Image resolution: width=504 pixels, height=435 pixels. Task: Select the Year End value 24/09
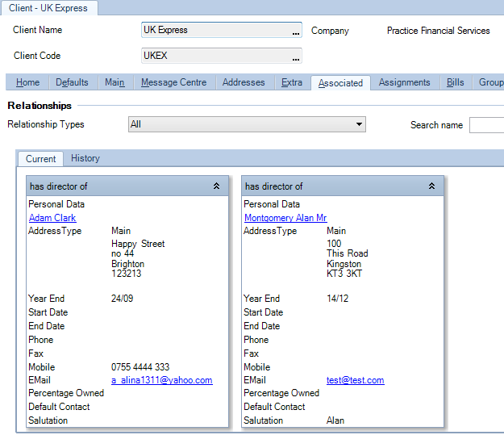click(x=122, y=299)
